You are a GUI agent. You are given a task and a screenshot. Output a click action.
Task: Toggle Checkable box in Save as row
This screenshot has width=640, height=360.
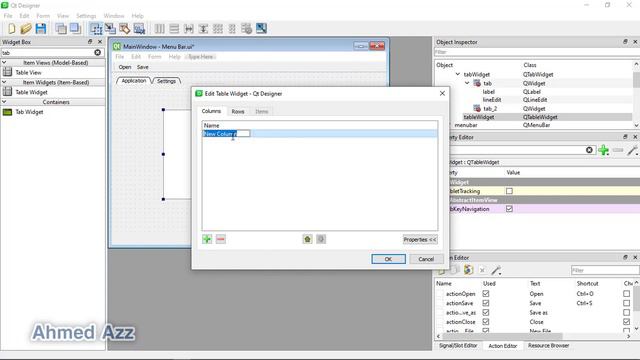[627, 312]
